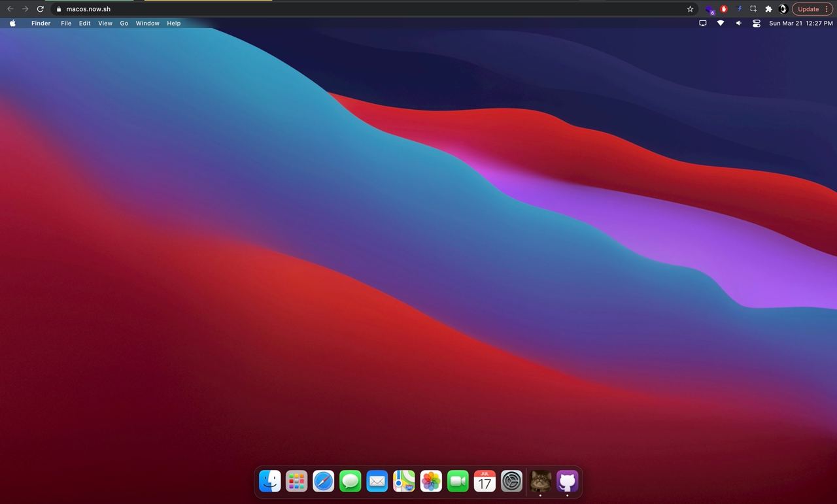Screen dimensions: 837x504
Task: Go back in the browser
Action: [x=10, y=9]
